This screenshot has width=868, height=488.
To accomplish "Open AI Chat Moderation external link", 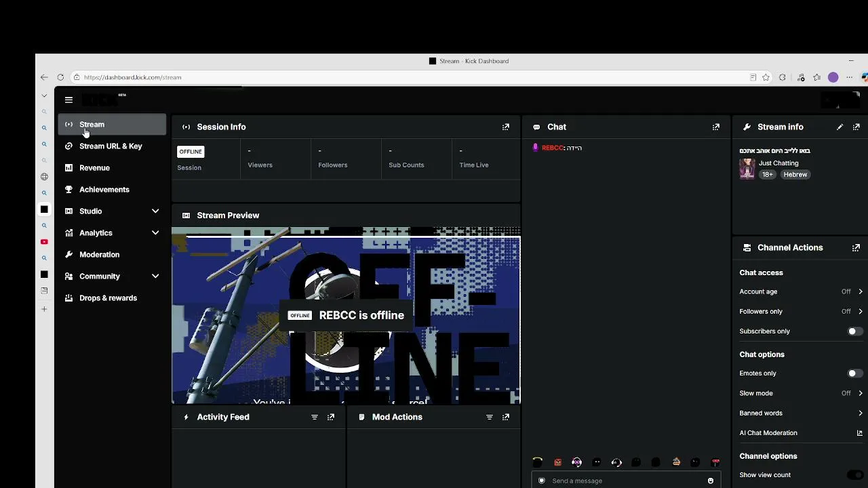I will pos(860,433).
